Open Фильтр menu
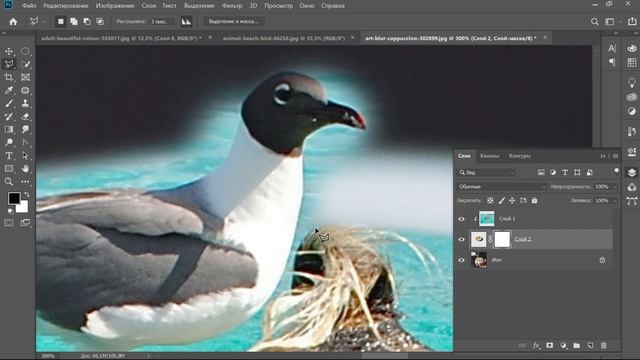This screenshot has height=360, width=640. click(x=232, y=6)
